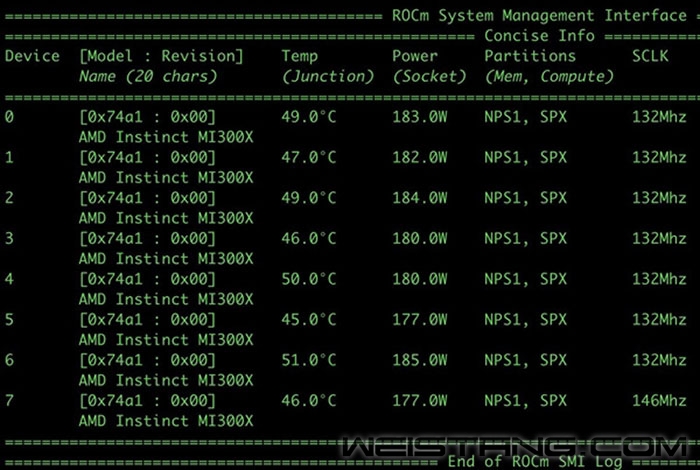Click the 177.0W power of device 7
Viewport: 700px width, 470px height.
(420, 400)
